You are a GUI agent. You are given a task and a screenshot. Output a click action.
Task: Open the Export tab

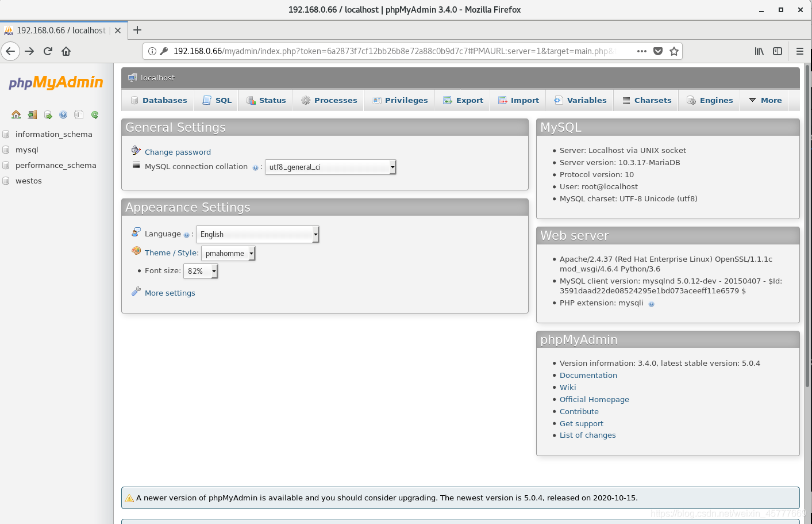click(x=463, y=100)
